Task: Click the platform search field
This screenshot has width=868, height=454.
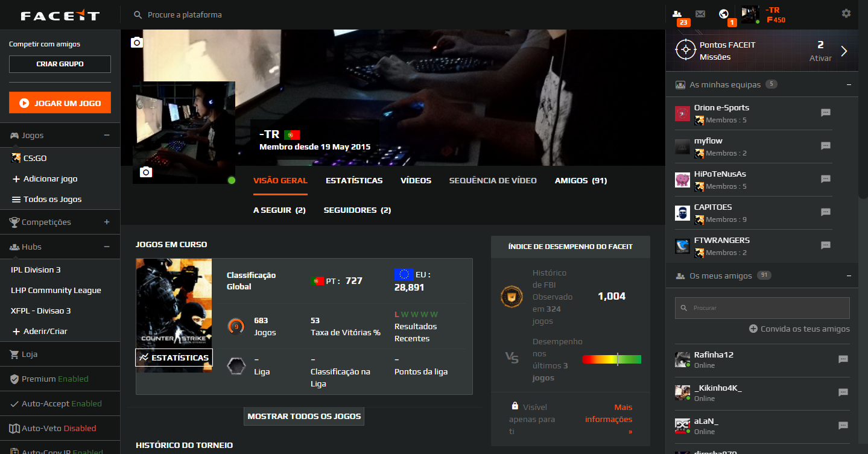Action: pos(185,14)
